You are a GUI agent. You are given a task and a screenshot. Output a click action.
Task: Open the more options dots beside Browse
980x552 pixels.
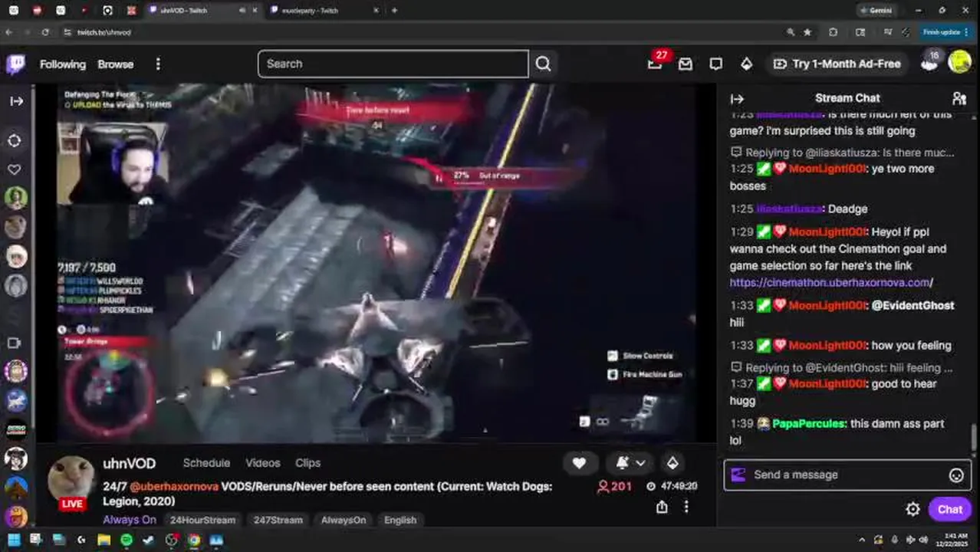coord(158,64)
